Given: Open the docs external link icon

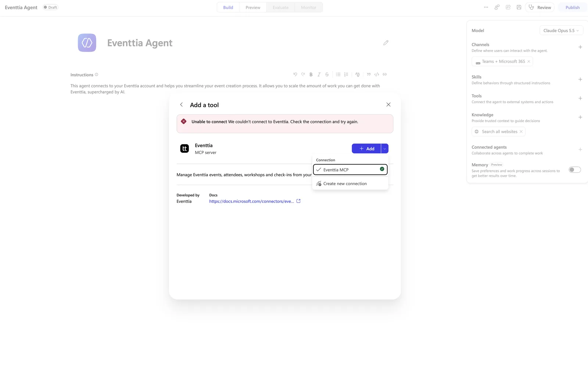Looking at the screenshot, I should [x=298, y=201].
